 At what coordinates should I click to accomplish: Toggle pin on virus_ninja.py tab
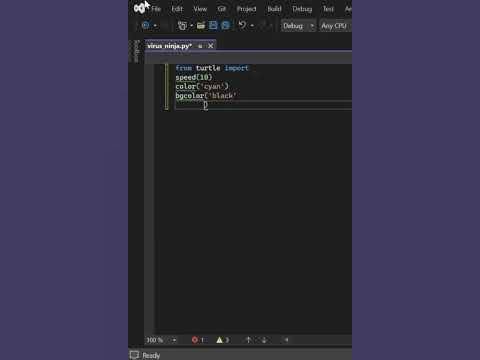200,46
